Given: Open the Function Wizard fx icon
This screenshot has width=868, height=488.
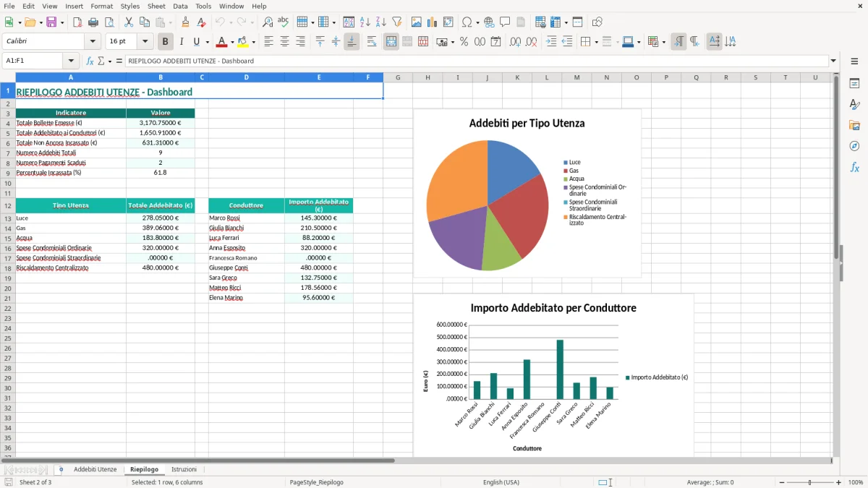Looking at the screenshot, I should click(x=90, y=61).
